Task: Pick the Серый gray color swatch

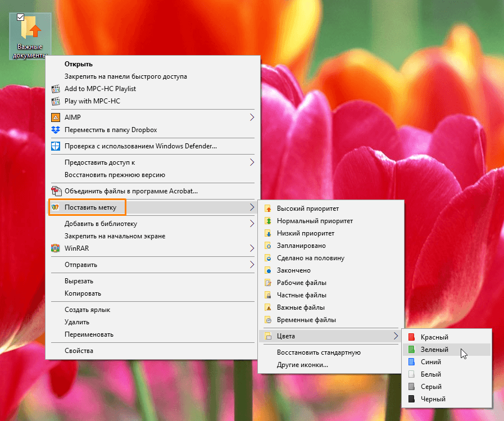Action: coord(411,387)
